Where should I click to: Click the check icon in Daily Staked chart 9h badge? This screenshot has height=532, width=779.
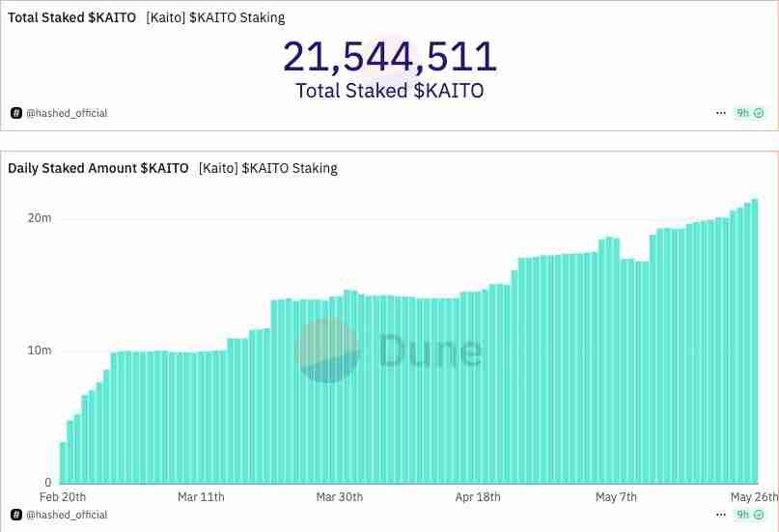[759, 515]
